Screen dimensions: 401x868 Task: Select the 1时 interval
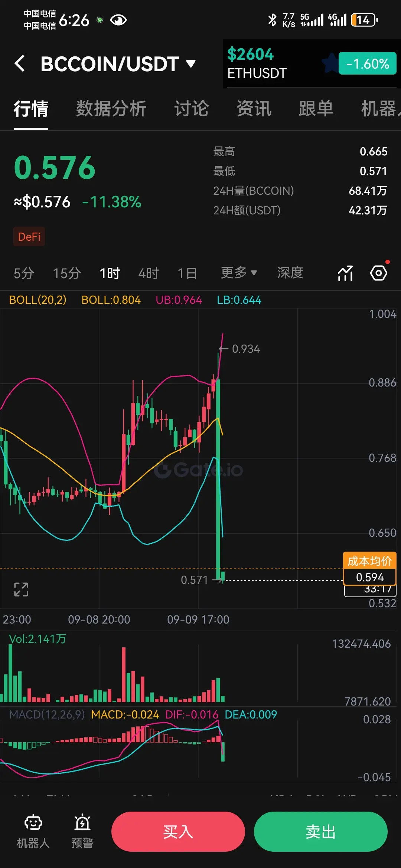(x=110, y=273)
